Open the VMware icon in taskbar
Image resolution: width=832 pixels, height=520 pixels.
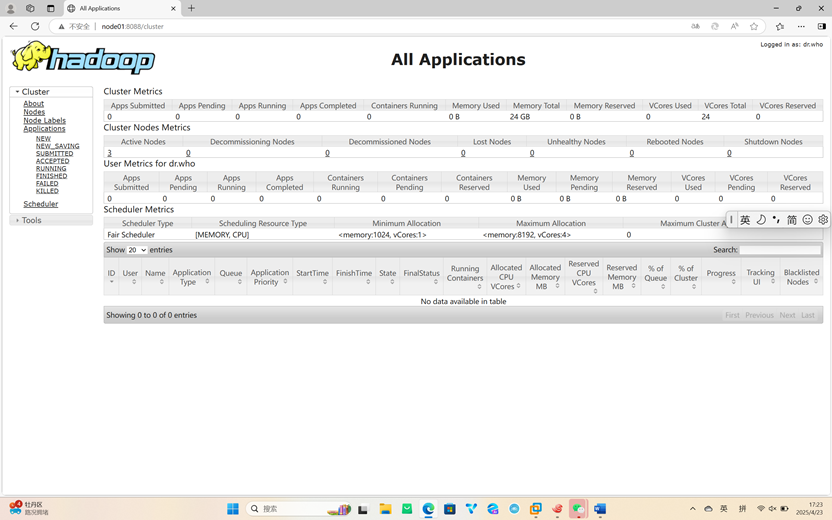536,509
